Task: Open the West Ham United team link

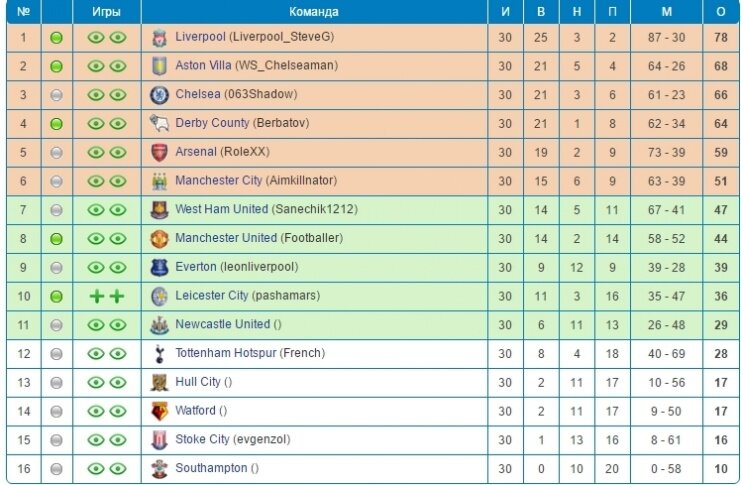Action: (222, 209)
